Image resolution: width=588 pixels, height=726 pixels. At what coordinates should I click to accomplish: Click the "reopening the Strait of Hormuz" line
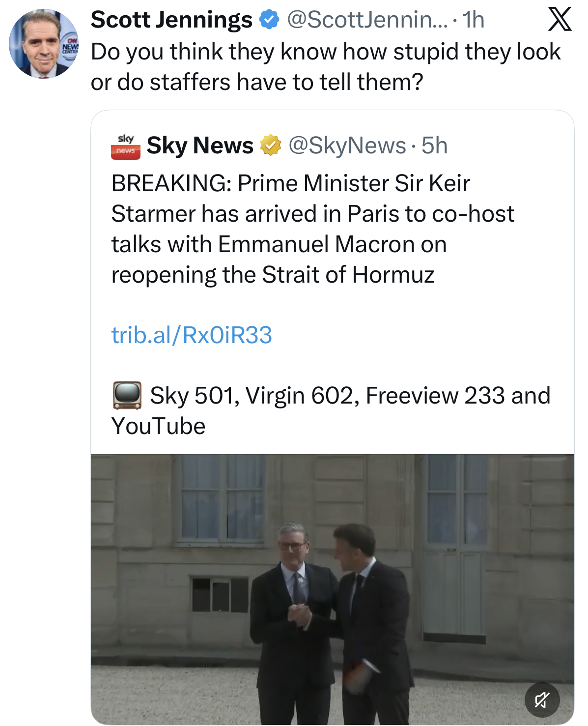point(273,275)
